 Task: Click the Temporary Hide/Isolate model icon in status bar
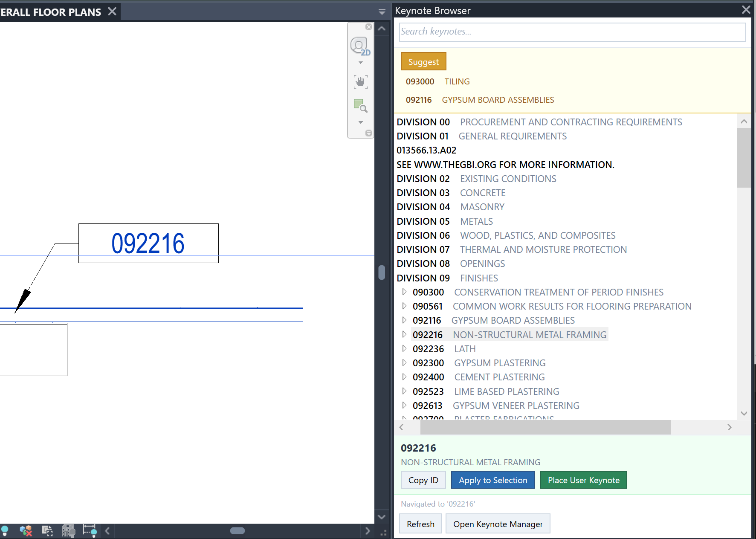click(x=26, y=530)
